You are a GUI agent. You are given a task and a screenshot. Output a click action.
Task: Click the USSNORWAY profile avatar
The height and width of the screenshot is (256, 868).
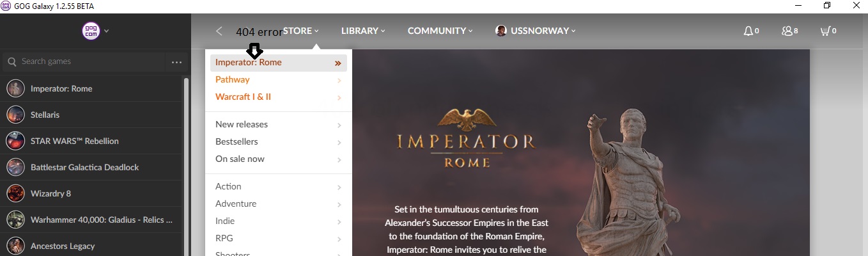(x=501, y=31)
